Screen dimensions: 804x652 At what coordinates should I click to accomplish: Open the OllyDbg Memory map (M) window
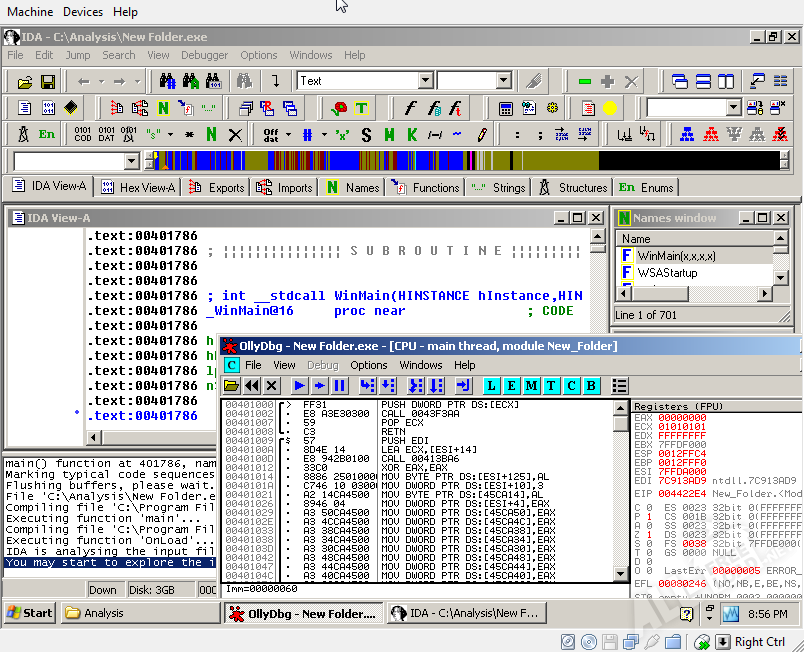[530, 385]
